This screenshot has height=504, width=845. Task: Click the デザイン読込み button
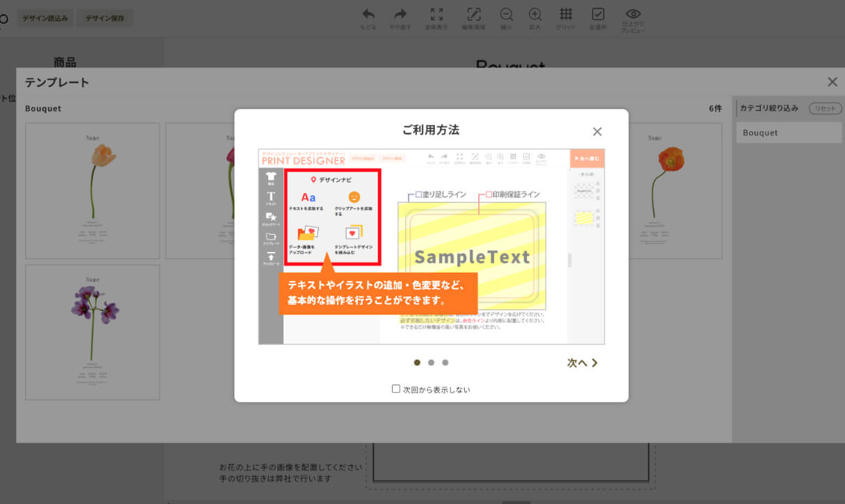tap(45, 19)
